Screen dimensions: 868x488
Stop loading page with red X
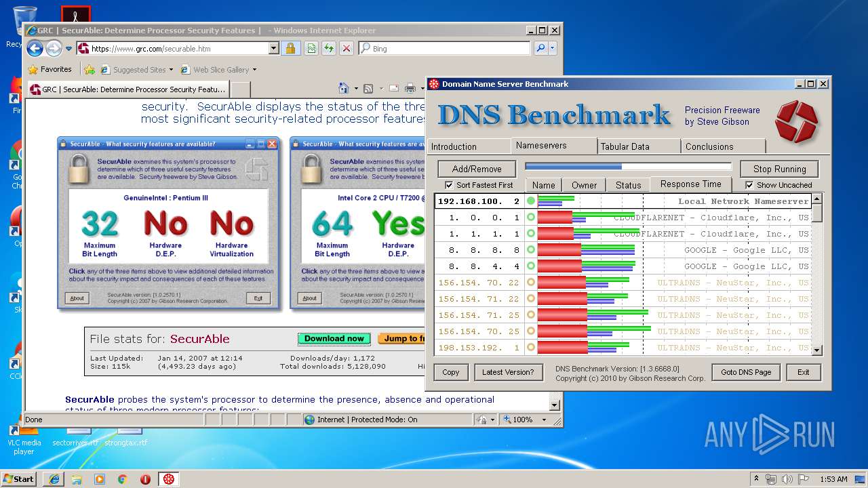pyautogui.click(x=347, y=49)
